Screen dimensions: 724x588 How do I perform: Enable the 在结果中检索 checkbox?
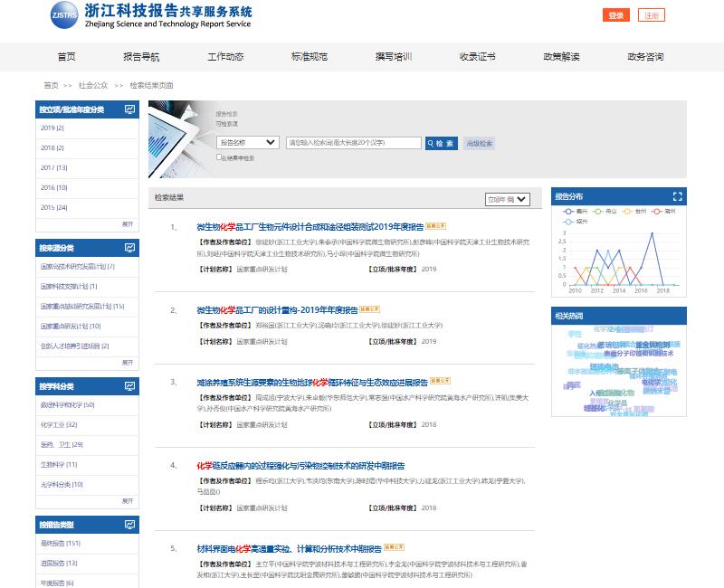pos(220,157)
